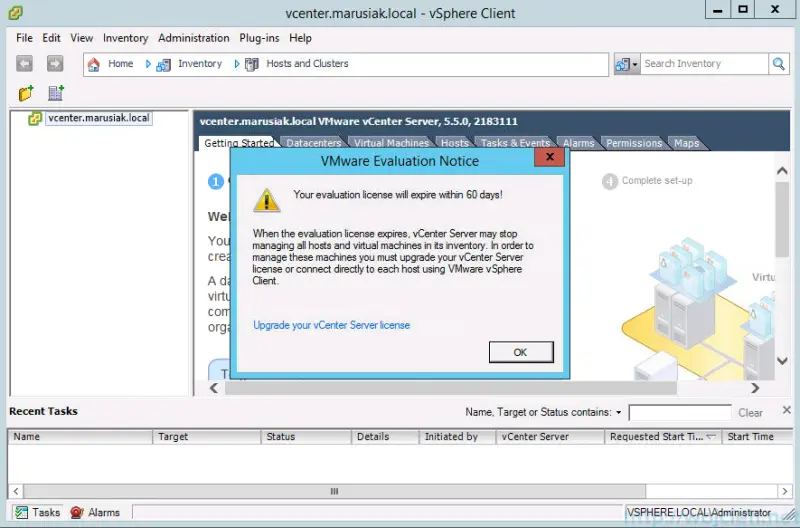Open the Edit menu
Image resolution: width=800 pixels, height=528 pixels.
tap(51, 38)
